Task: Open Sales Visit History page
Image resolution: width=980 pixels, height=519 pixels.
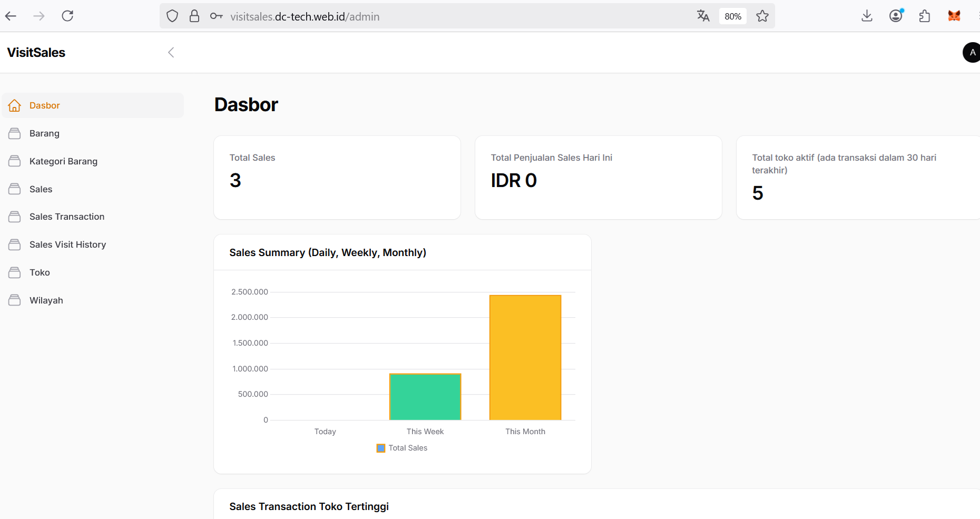Action: (x=67, y=244)
